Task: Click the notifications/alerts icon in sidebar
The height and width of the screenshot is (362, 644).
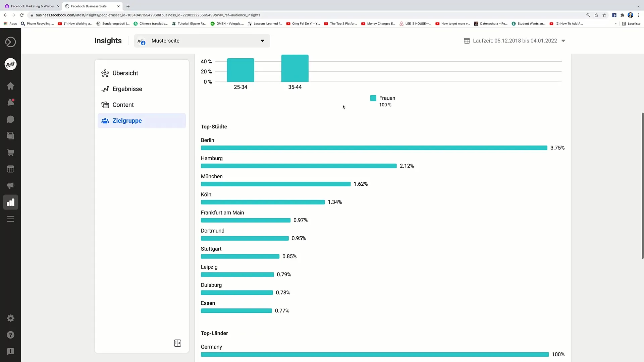Action: point(11,102)
